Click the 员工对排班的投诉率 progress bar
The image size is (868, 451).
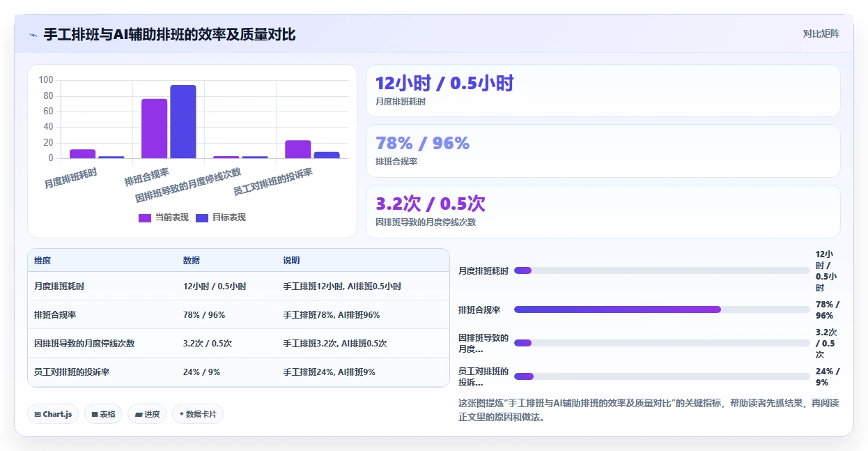[x=662, y=376]
